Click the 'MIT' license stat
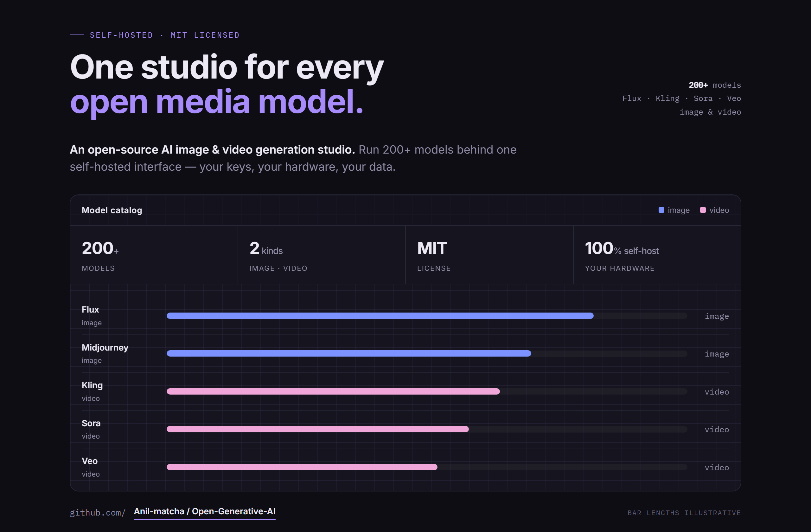Screen dimensions: 811x532 coord(432,248)
